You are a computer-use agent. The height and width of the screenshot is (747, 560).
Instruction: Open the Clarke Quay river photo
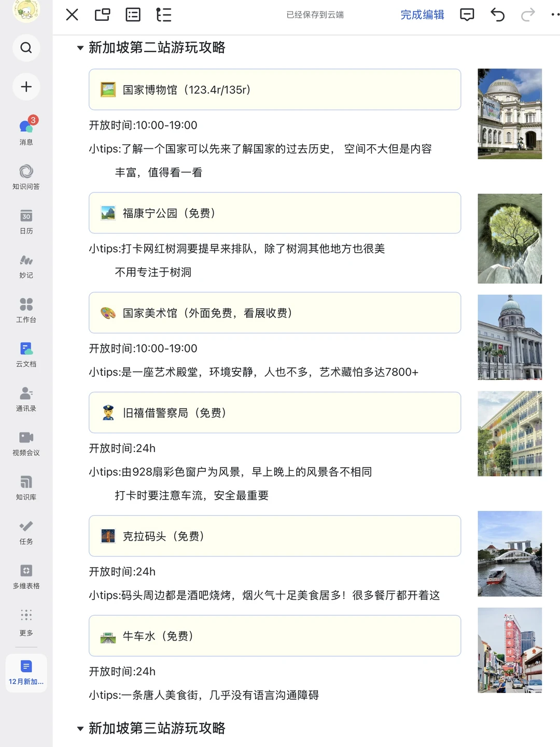[510, 554]
